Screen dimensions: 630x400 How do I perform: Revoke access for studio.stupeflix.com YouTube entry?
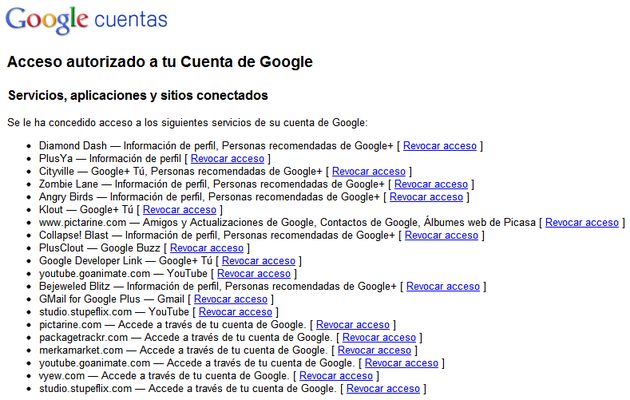click(x=235, y=312)
